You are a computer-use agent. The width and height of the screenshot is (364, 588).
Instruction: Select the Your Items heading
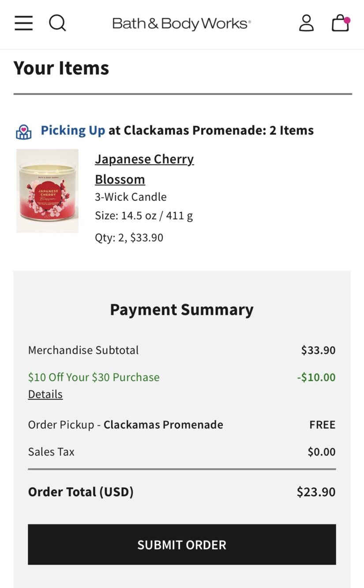(x=61, y=68)
